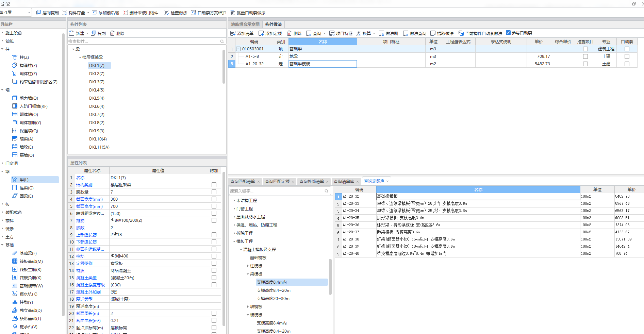Switch to 构件做法 tab
Image resolution: width=644 pixels, height=334 pixels.
click(274, 24)
